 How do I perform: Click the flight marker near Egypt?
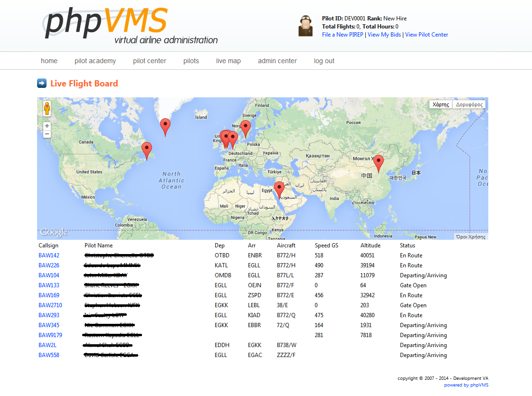[x=279, y=190]
